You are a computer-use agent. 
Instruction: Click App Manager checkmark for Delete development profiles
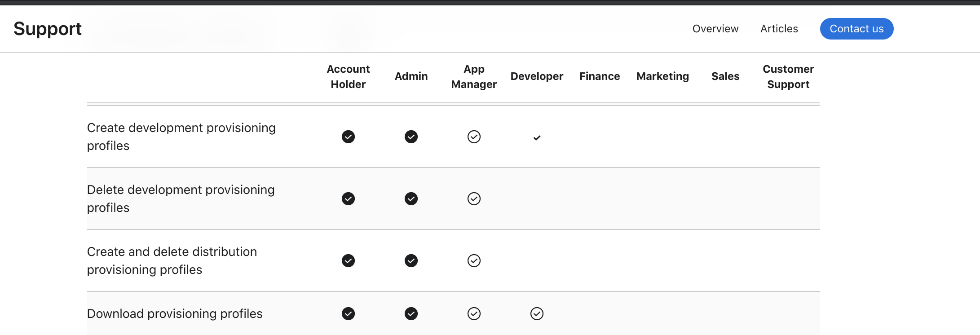click(x=474, y=198)
